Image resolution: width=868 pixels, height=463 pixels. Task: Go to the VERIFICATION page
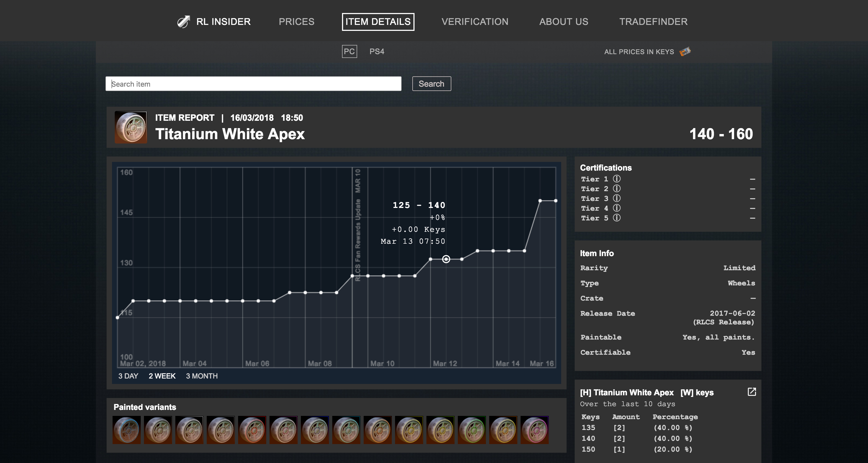coord(475,22)
